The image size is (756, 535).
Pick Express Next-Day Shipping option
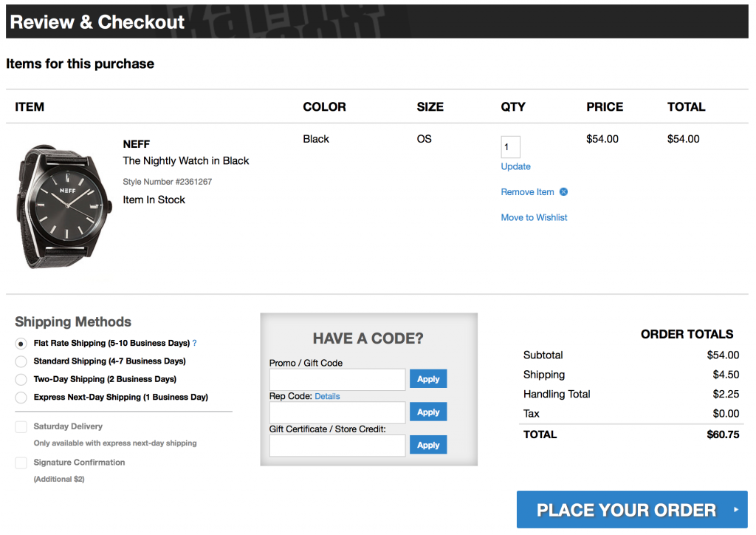pyautogui.click(x=21, y=398)
